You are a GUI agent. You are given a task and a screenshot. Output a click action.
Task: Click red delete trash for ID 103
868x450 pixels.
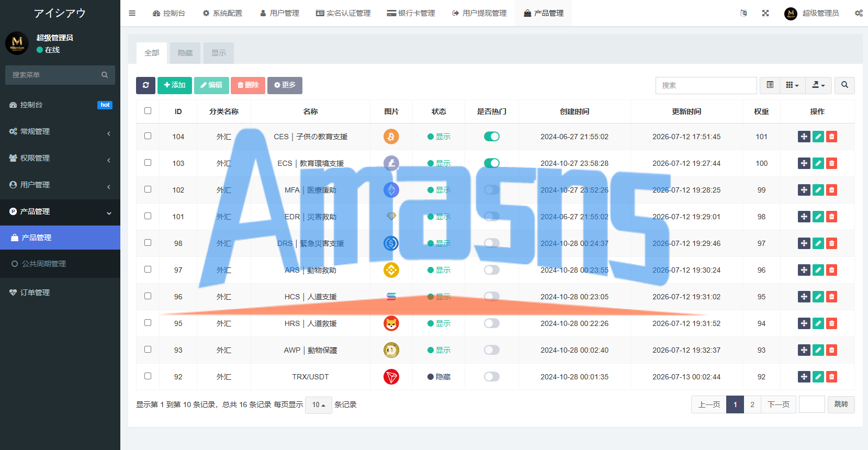coord(831,163)
